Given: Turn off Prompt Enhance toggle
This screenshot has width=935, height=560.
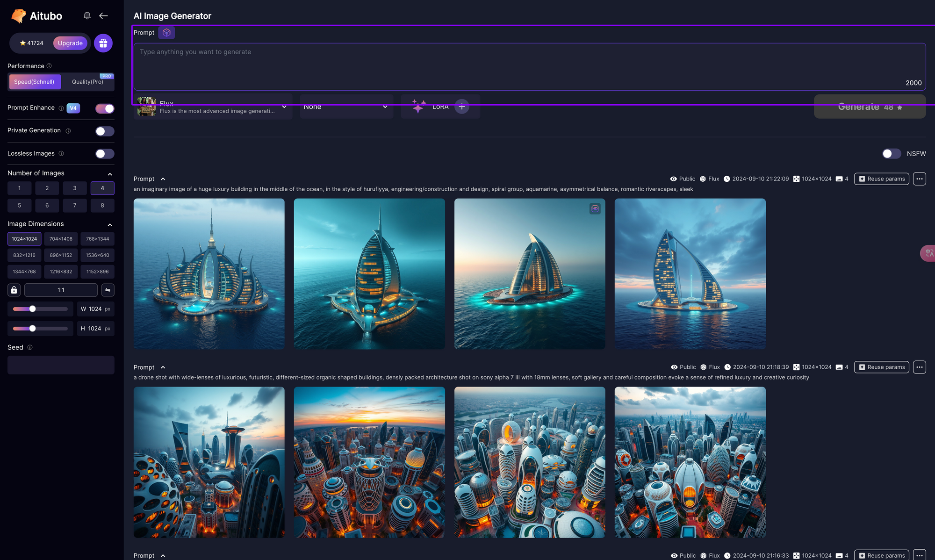Looking at the screenshot, I should 105,108.
